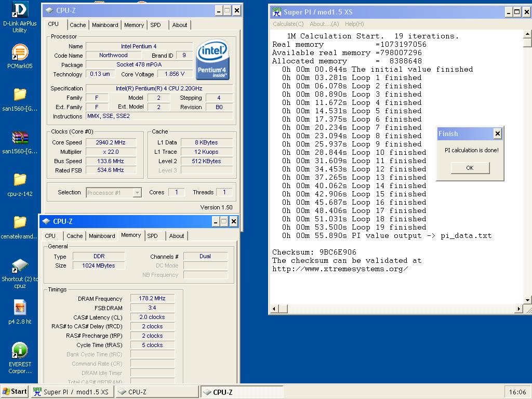Open the SPD tab in top CPU-Z window
Image resolution: width=532 pixels, height=399 pixels.
coord(156,25)
